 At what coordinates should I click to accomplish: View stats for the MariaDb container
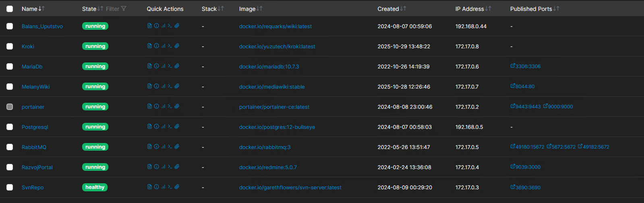pyautogui.click(x=163, y=66)
